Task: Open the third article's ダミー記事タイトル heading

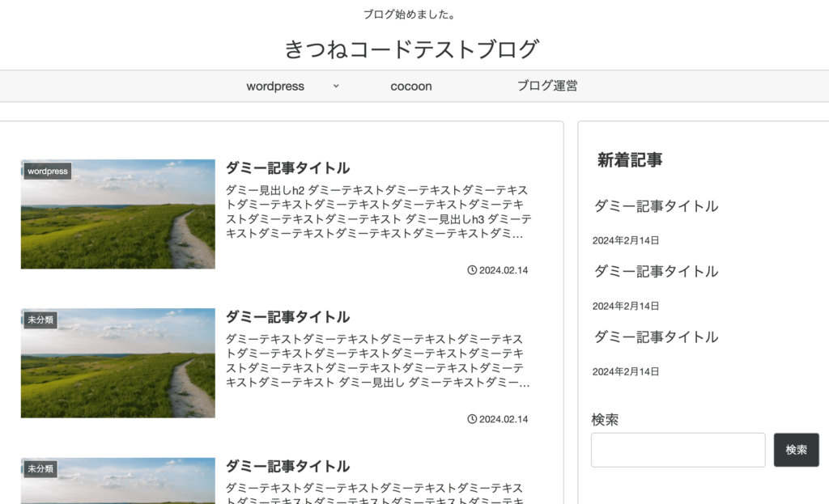Action: [287, 467]
